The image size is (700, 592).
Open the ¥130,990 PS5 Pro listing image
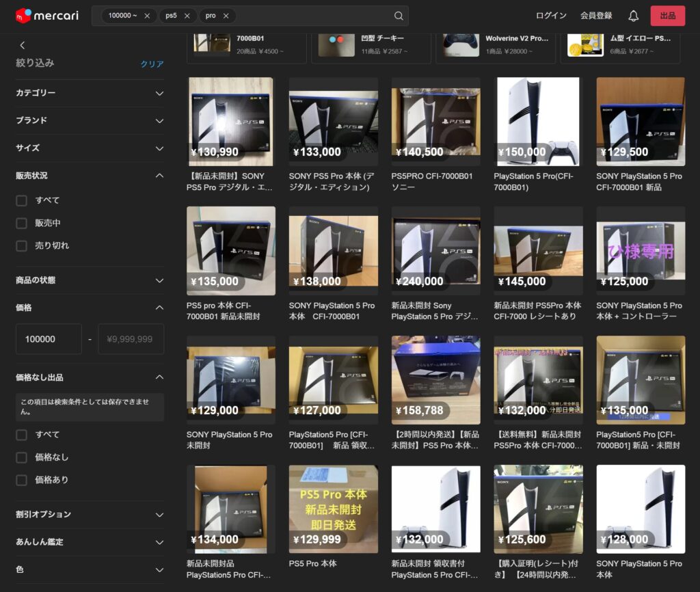[x=231, y=122]
